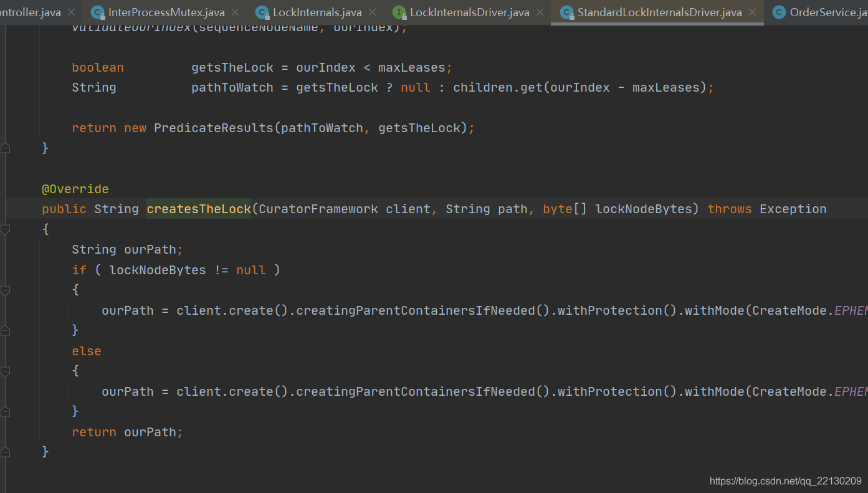Collapse fold marker at else-block opening brace
868x493 pixels.
[6, 371]
